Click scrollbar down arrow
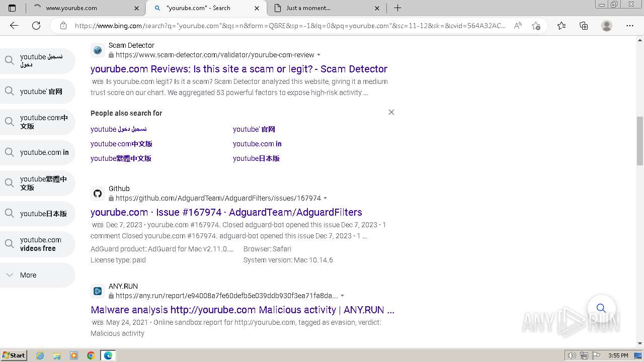The width and height of the screenshot is (644, 362). (640, 343)
